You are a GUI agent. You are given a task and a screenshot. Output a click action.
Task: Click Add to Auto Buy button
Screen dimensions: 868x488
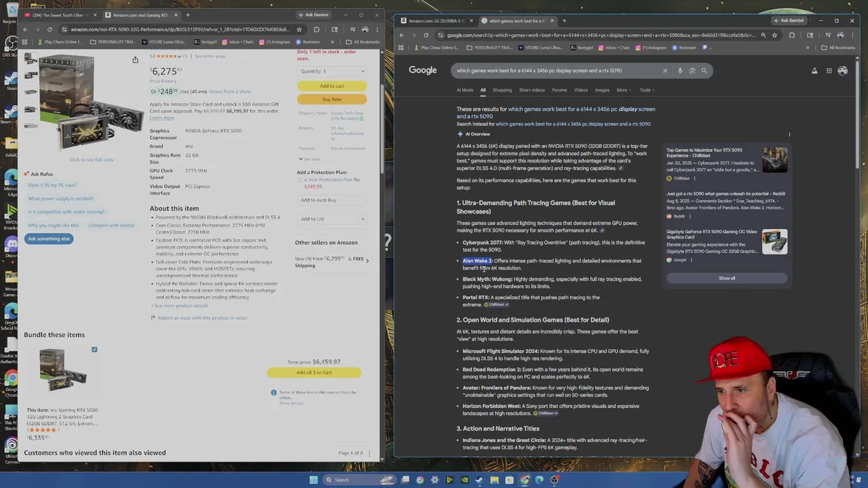click(x=332, y=200)
